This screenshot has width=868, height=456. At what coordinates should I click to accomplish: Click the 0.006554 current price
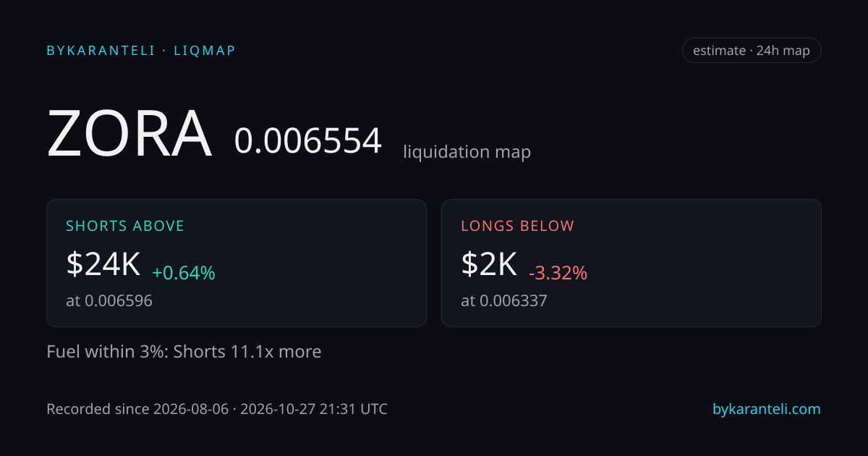(307, 141)
